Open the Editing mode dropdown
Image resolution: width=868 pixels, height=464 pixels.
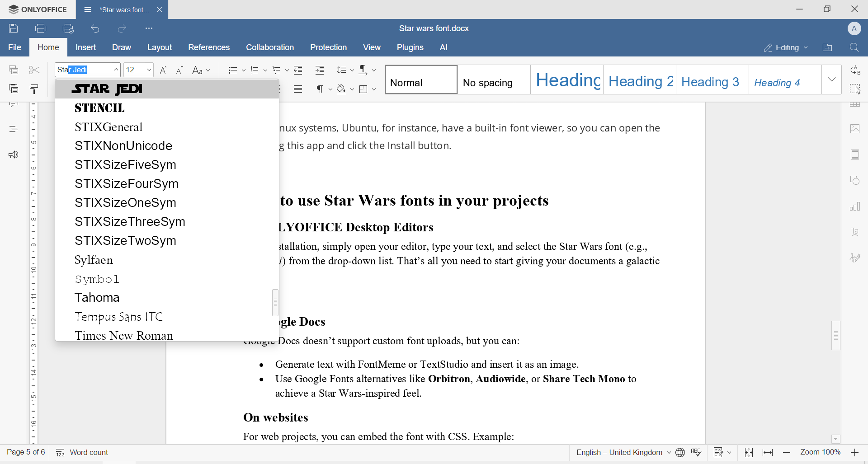786,47
